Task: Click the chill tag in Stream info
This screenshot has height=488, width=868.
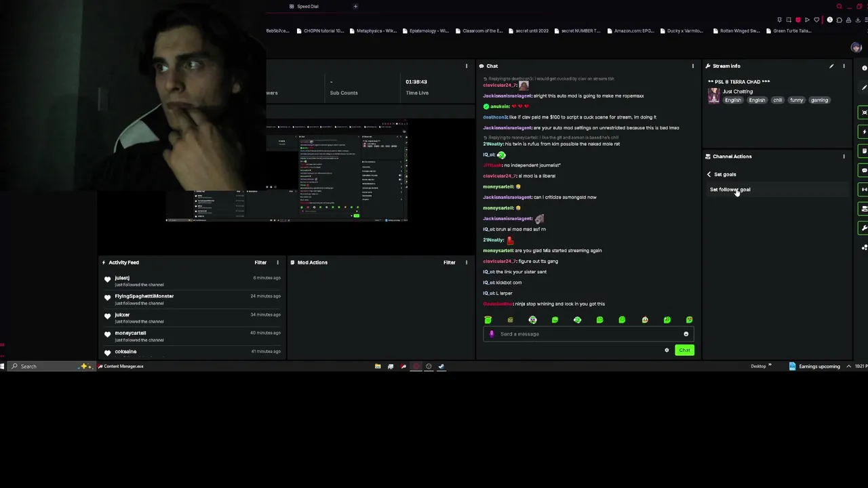Action: (x=777, y=100)
